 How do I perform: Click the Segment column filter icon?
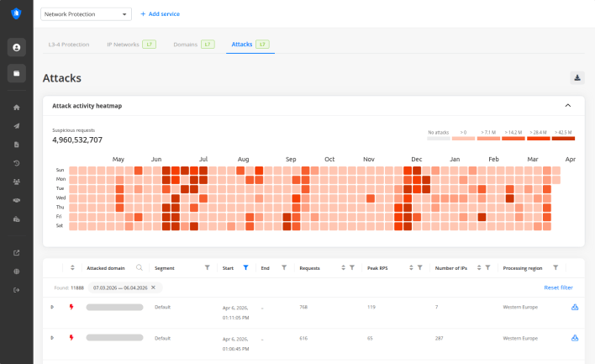click(208, 267)
